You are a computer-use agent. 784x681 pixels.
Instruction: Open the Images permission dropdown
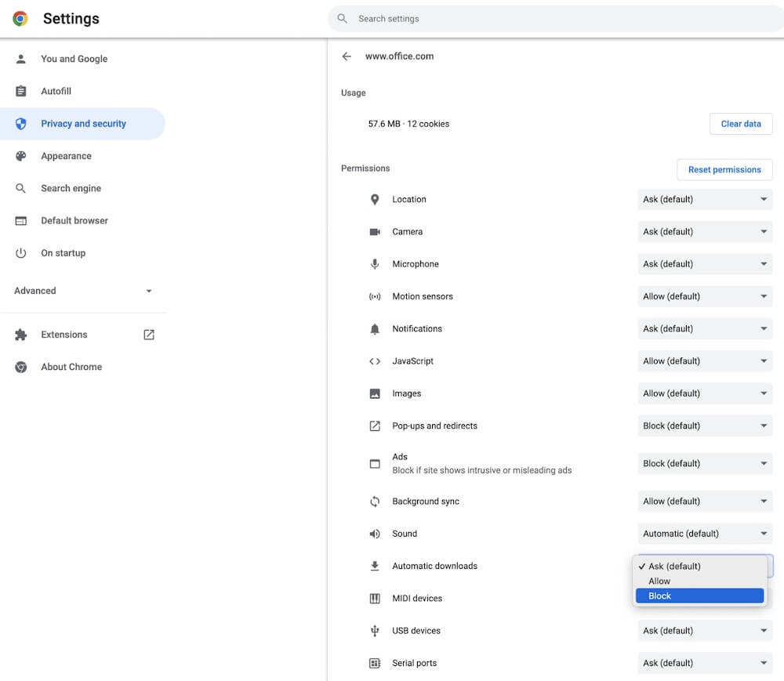coord(705,393)
